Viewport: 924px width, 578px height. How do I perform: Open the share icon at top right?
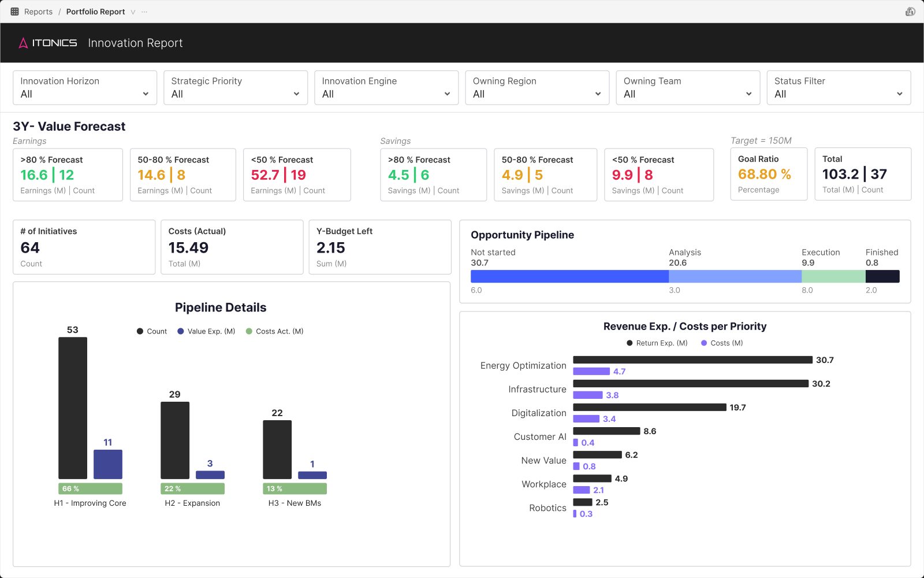pyautogui.click(x=910, y=12)
